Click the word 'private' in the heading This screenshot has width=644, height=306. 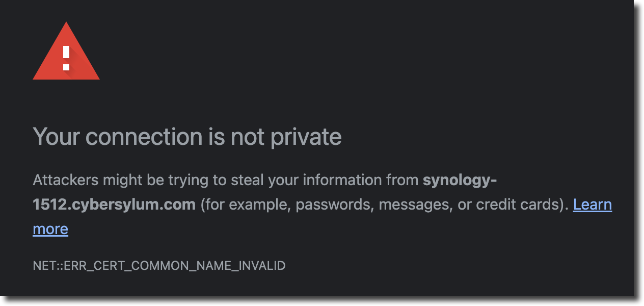[306, 137]
